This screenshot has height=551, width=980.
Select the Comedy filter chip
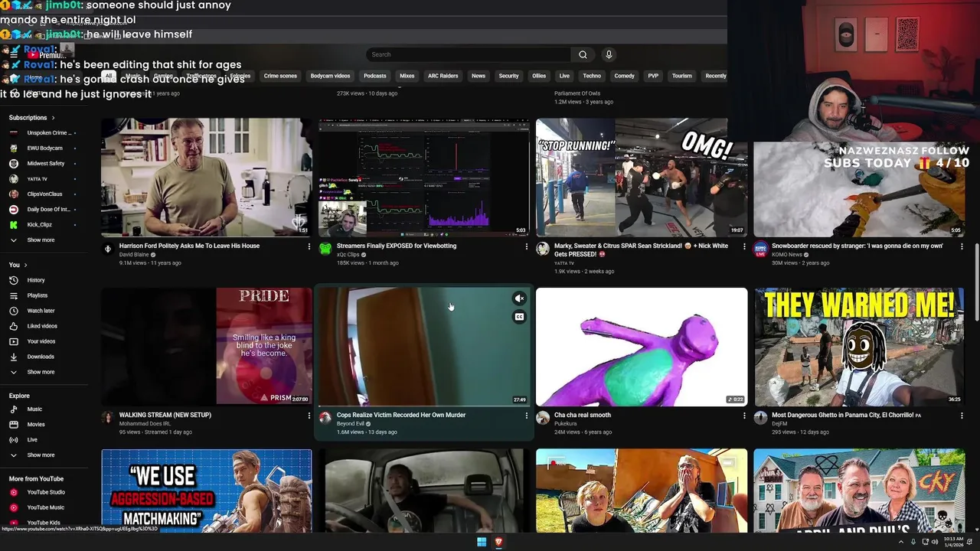coord(624,76)
